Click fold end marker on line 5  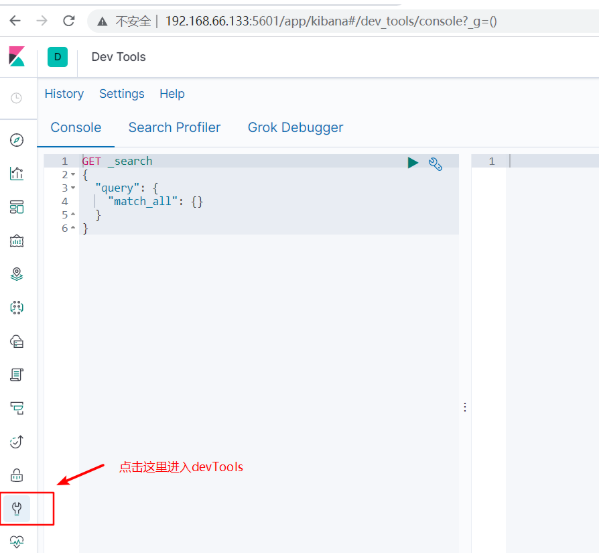point(73,215)
